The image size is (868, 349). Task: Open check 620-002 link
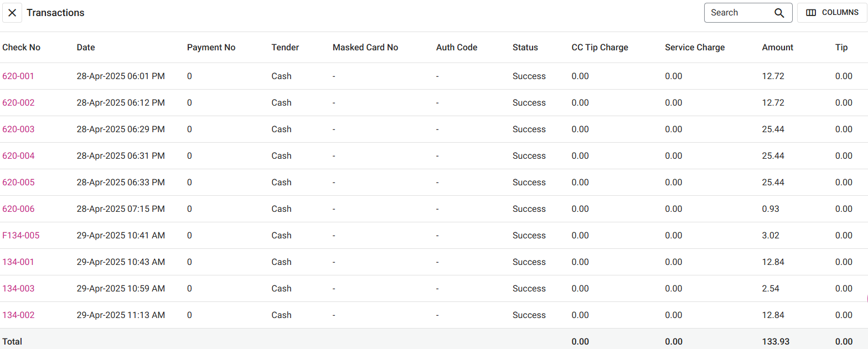click(x=18, y=103)
